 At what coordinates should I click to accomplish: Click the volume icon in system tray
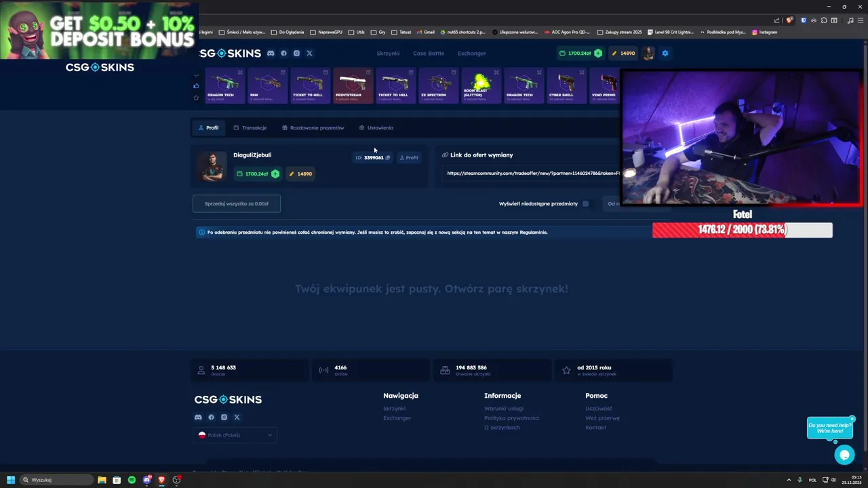point(833,480)
